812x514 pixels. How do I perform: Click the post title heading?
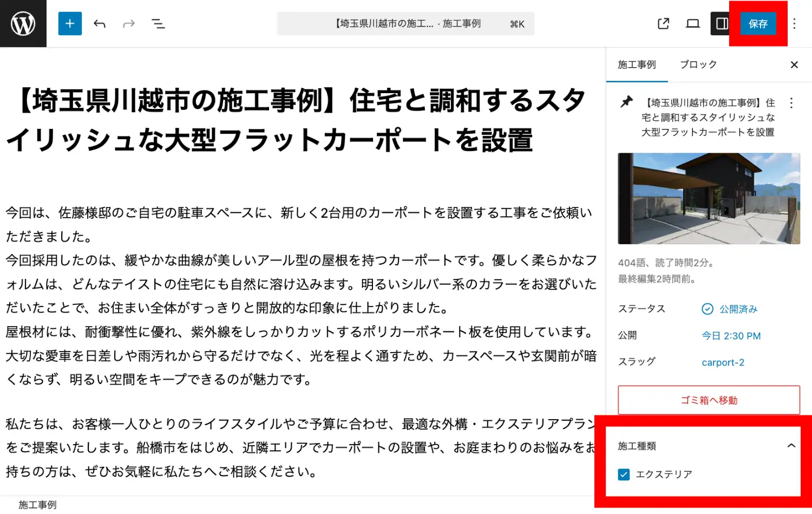[x=297, y=120]
